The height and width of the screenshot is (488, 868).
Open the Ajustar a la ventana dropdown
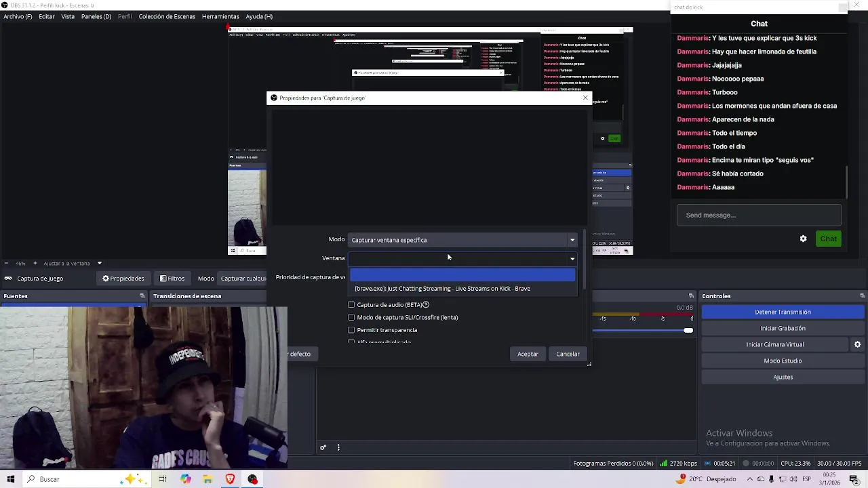99,263
